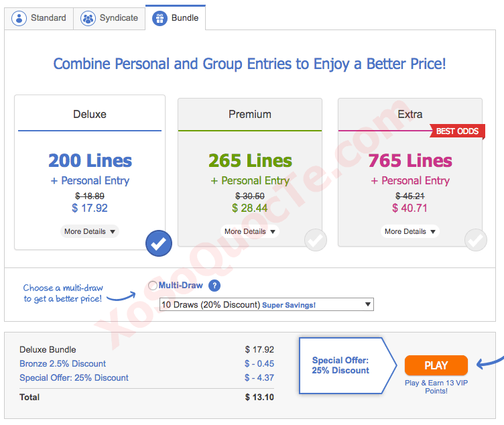Click the Best Odds ribbon badge
This screenshot has width=504, height=425.
[x=458, y=131]
